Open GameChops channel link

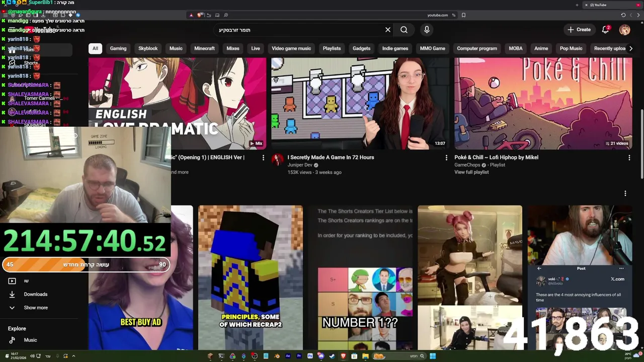468,165
